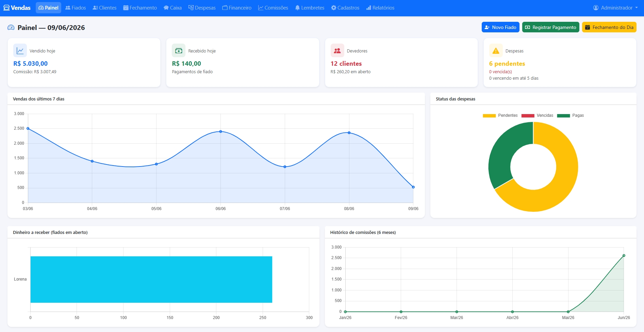Click the 08/06 data point on sales chart
644x332 pixels.
pyautogui.click(x=349, y=133)
